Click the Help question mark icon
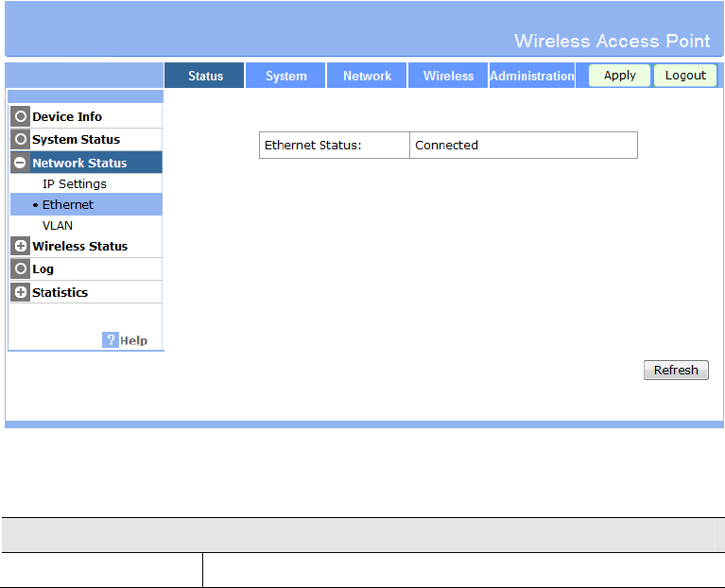The image size is (725, 588). (x=111, y=340)
